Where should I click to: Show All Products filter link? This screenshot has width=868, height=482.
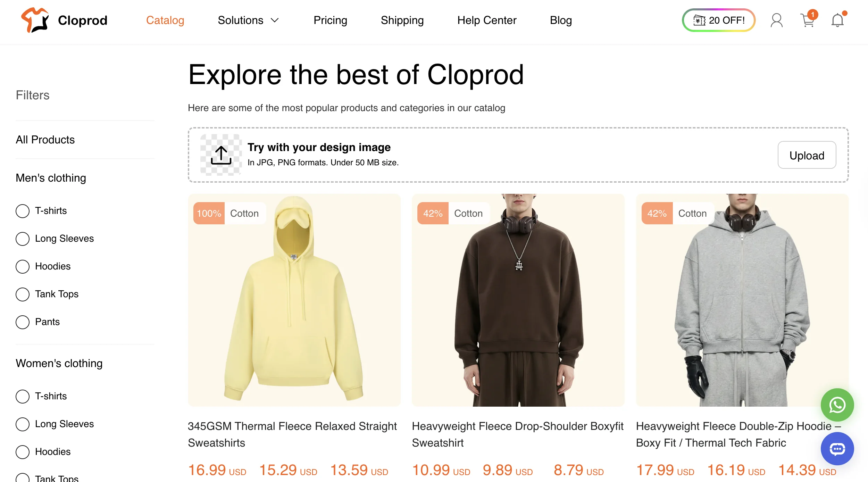pos(45,140)
